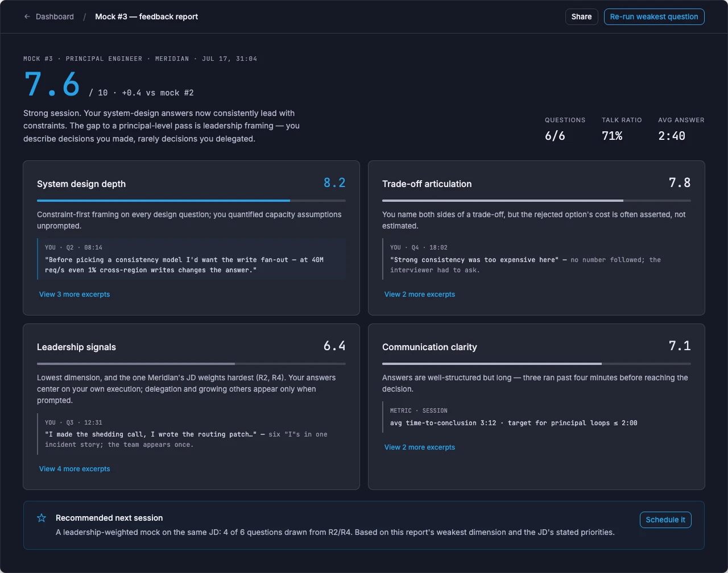Screen dimensions: 728x573
Task: Click the Talk ratio 71% value
Action: 612,136
